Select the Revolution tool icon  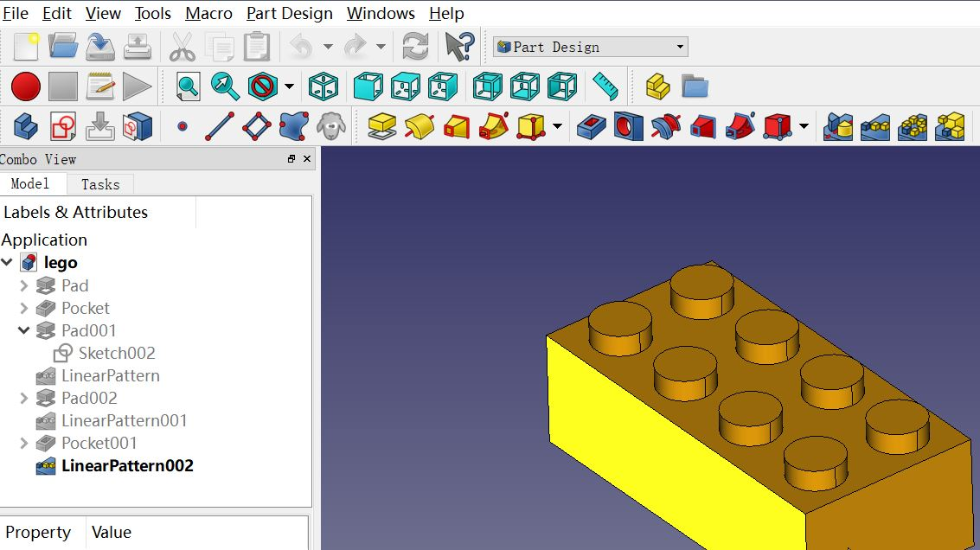click(420, 127)
